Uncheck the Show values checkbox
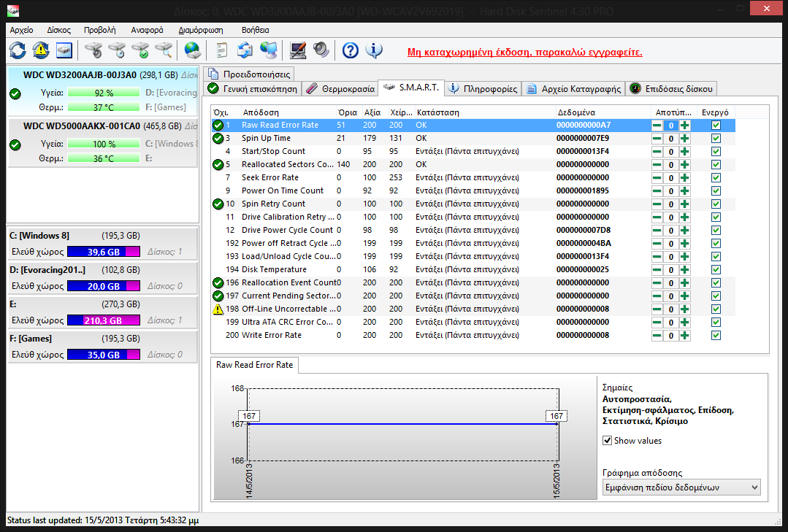Image resolution: width=788 pixels, height=532 pixels. pyautogui.click(x=607, y=441)
